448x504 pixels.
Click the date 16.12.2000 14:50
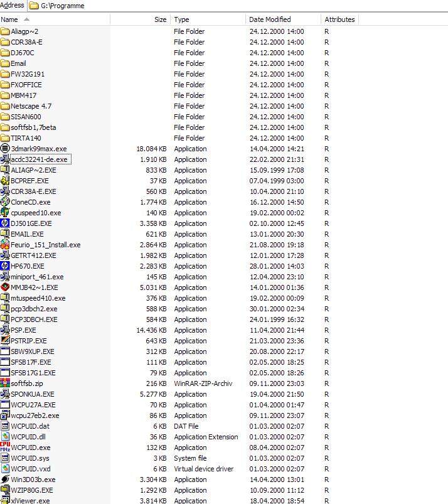coord(277,202)
